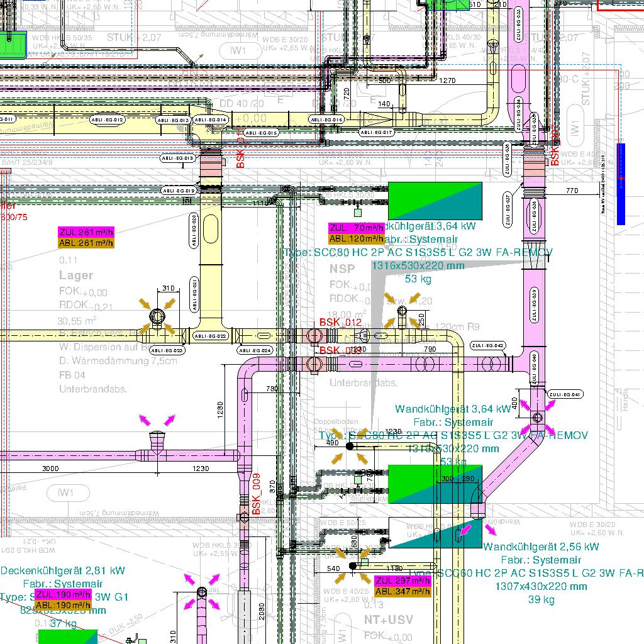This screenshot has height=644, width=644.
Task: Click the NT+USV room label
Action: [389, 620]
